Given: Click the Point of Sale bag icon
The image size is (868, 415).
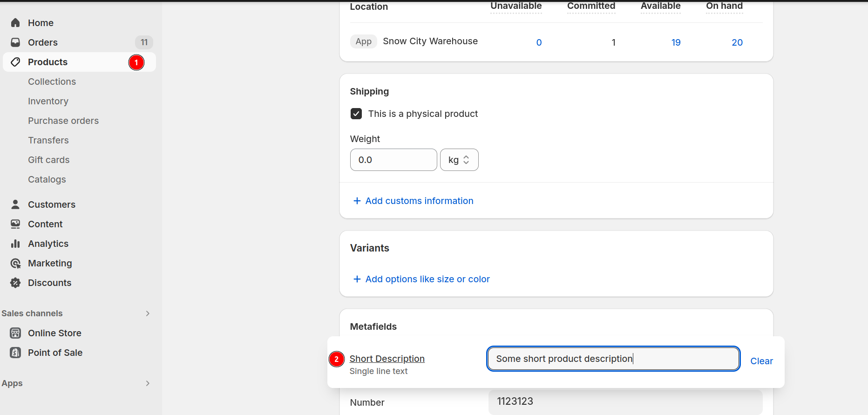Looking at the screenshot, I should tap(15, 353).
